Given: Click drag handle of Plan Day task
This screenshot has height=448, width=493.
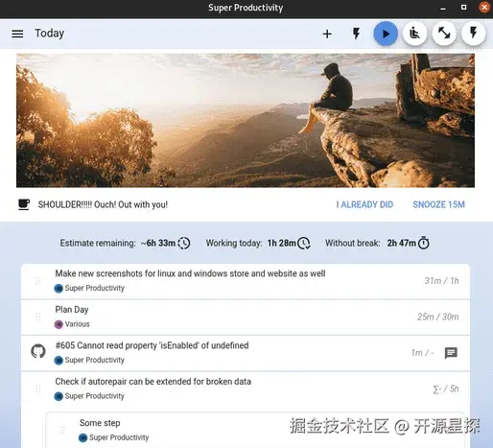Looking at the screenshot, I should pos(38,318).
